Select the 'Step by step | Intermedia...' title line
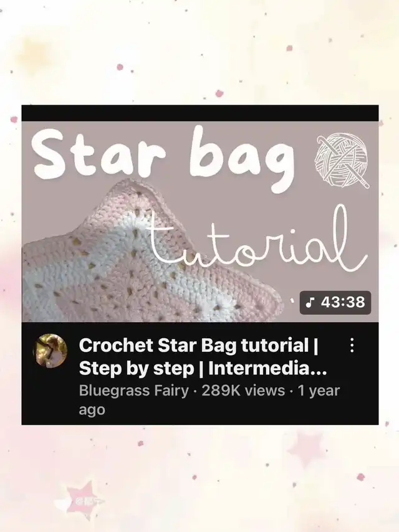Viewport: 399px width, 532px height. click(203, 368)
